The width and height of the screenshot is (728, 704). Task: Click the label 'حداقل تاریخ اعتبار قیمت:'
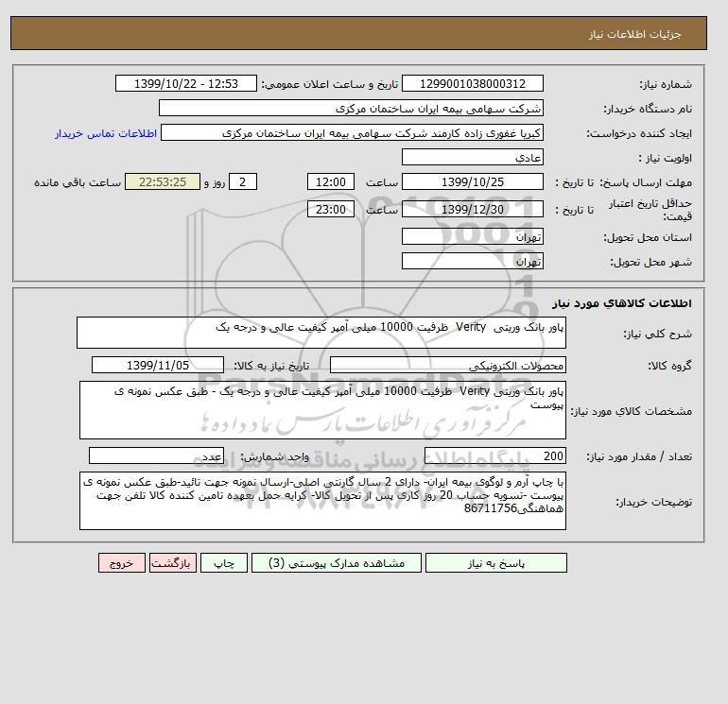650,210
